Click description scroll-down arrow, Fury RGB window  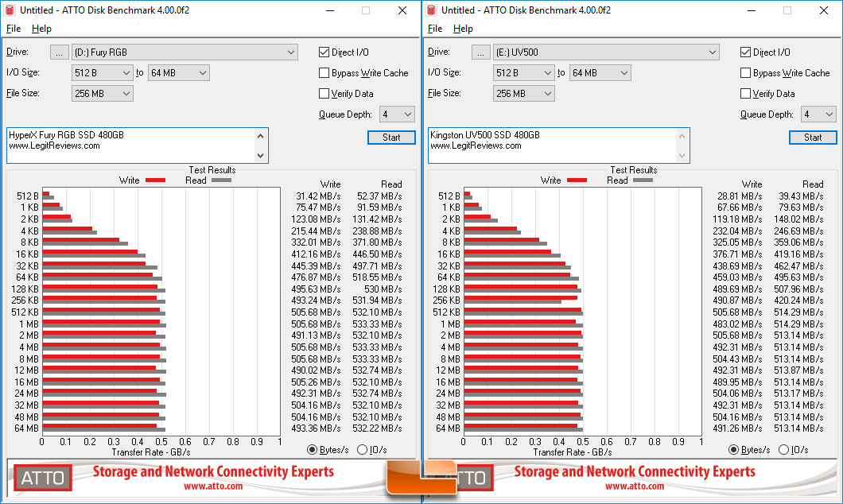coord(261,155)
